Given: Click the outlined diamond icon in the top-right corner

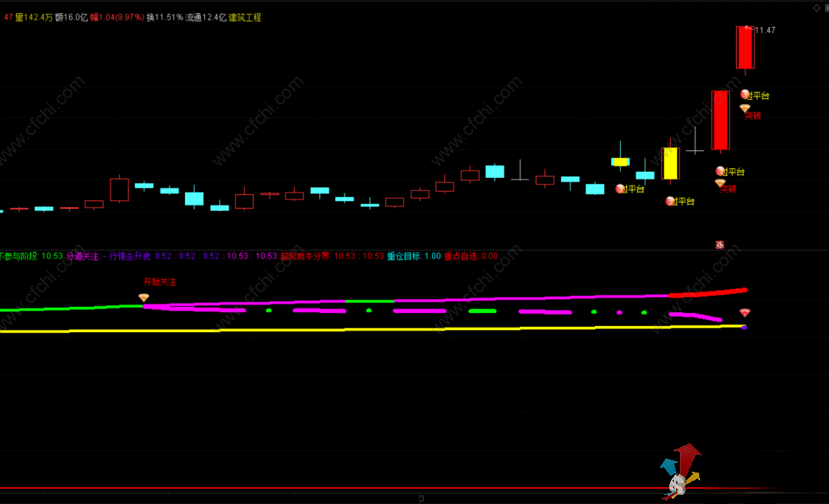Looking at the screenshot, I should pyautogui.click(x=816, y=8).
